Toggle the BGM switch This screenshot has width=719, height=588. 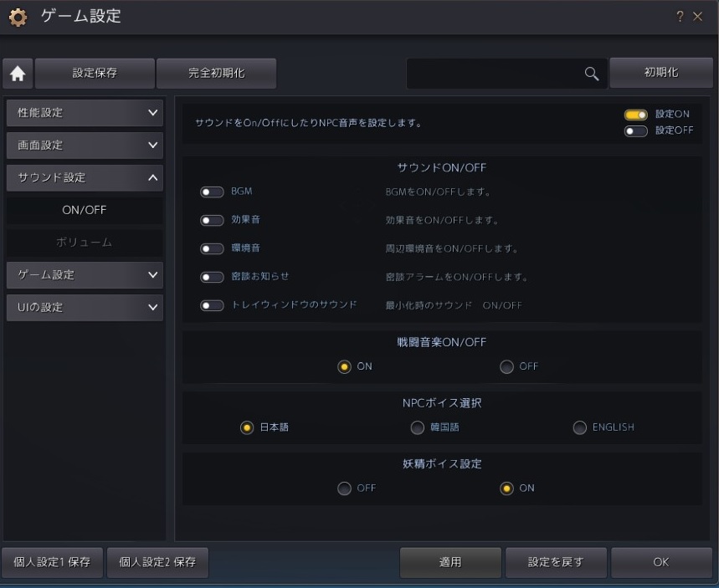(x=212, y=192)
